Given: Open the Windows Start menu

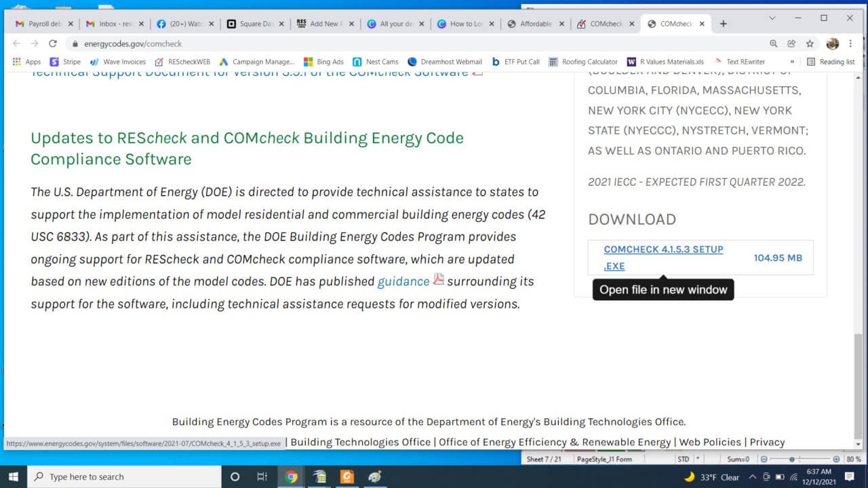Looking at the screenshot, I should [13, 476].
